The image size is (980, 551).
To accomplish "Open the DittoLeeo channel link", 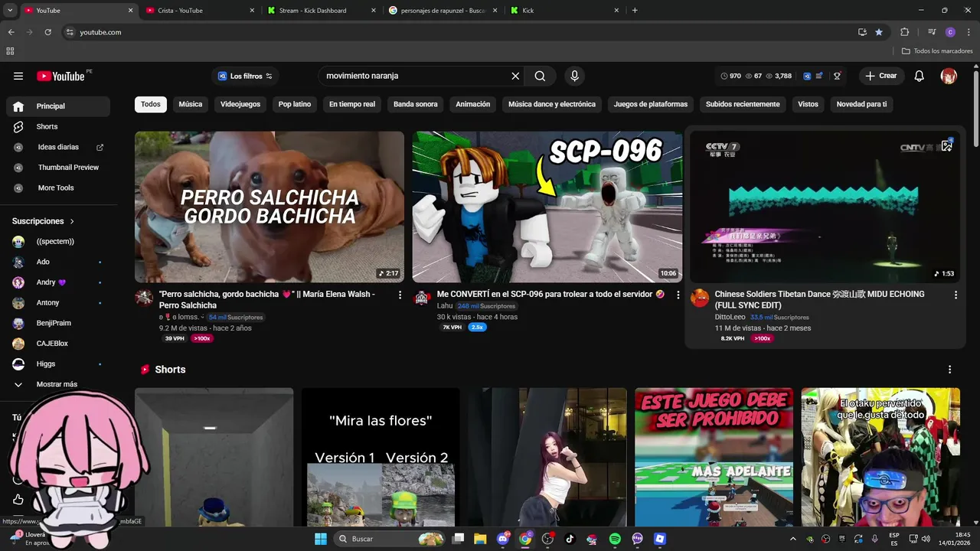I will [730, 317].
